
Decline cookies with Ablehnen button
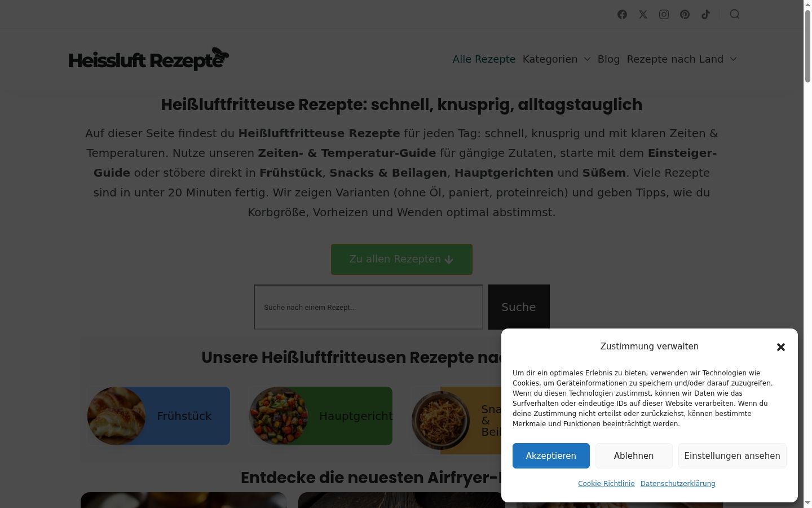[x=634, y=456]
